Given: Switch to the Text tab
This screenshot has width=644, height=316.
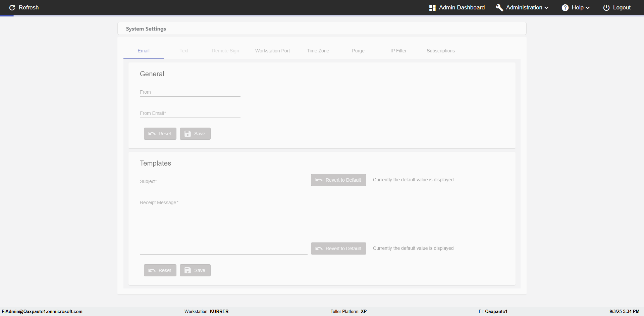Looking at the screenshot, I should [x=184, y=51].
